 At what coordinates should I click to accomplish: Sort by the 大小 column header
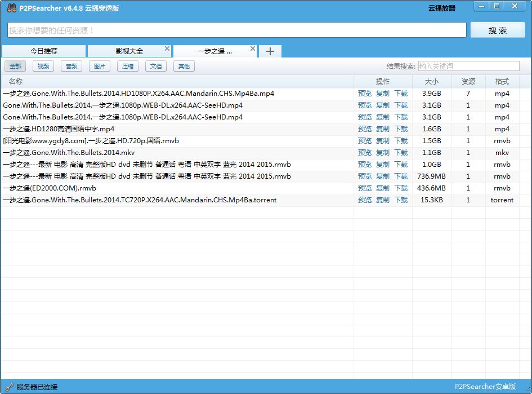click(x=432, y=82)
